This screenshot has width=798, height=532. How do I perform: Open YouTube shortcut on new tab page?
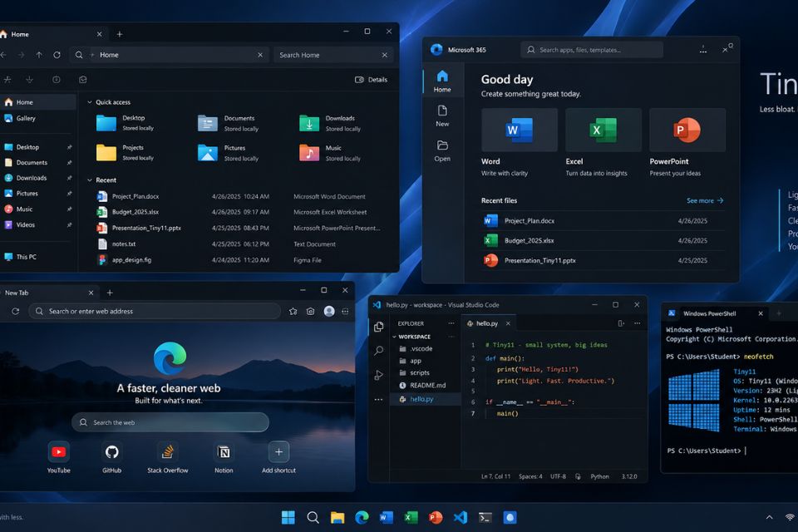[x=58, y=451]
